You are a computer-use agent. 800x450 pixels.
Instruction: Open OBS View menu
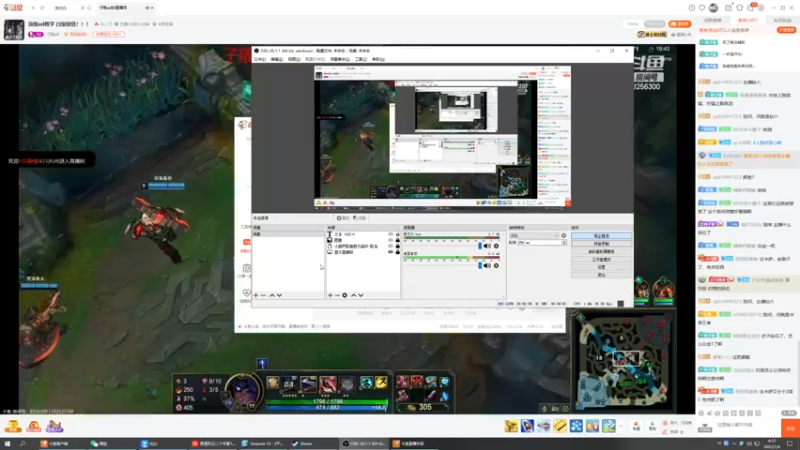click(294, 59)
